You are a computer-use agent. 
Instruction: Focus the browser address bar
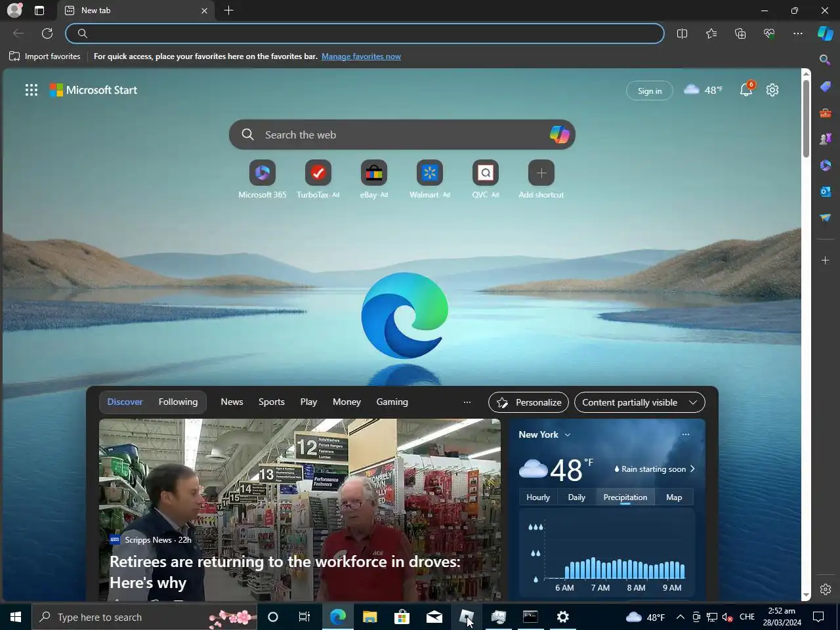click(x=365, y=33)
